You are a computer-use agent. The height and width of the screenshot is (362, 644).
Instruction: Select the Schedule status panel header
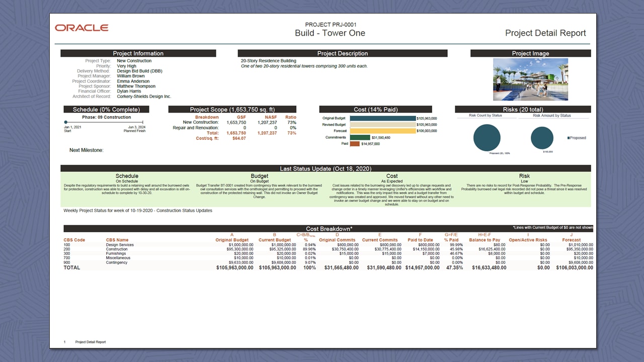(x=127, y=176)
